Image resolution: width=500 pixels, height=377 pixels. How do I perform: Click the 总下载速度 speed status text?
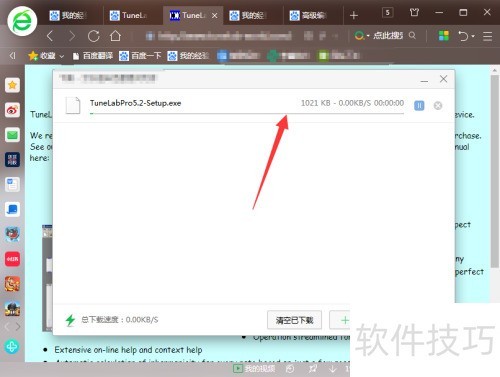click(x=120, y=320)
